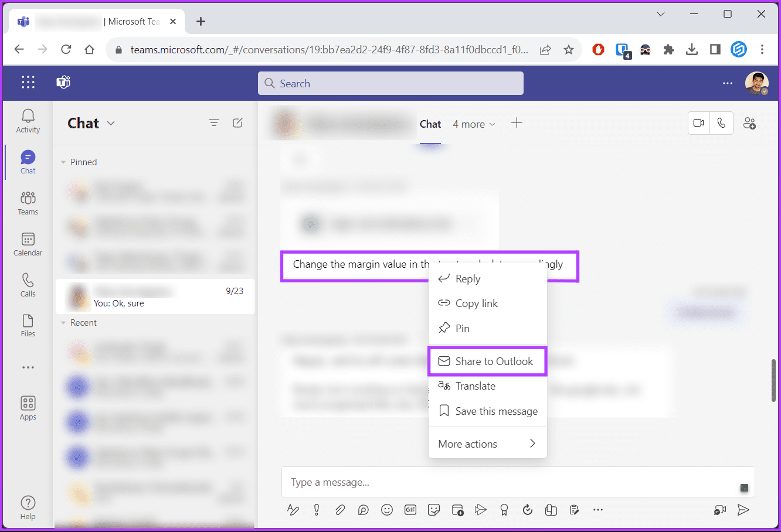Start a video call with this contact
The height and width of the screenshot is (532, 781).
coord(698,123)
